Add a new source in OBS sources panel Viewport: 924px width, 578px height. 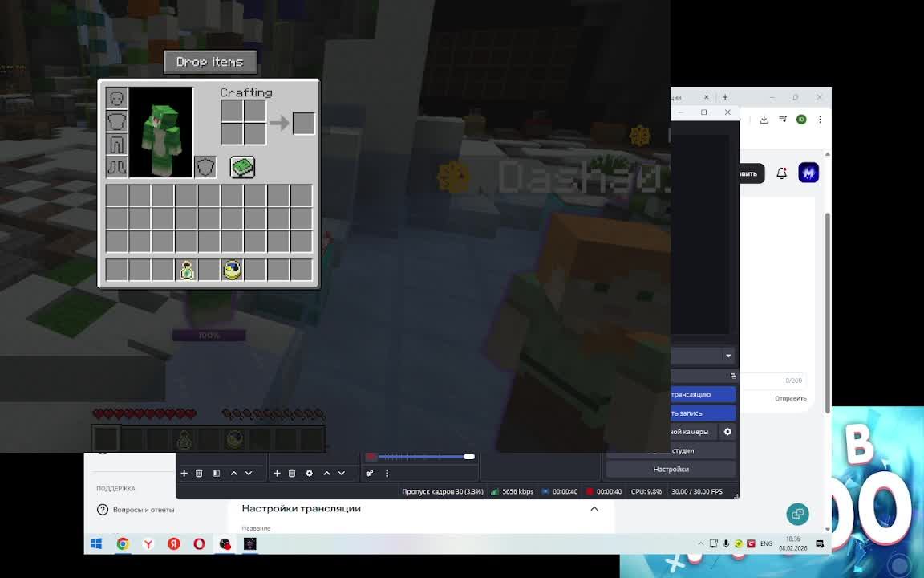277,473
